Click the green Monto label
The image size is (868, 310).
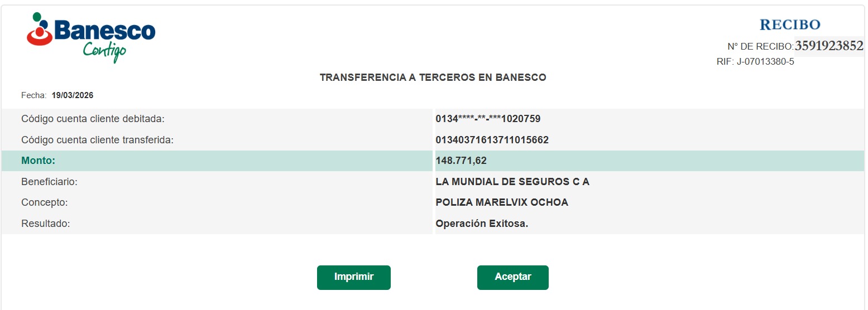click(x=39, y=161)
